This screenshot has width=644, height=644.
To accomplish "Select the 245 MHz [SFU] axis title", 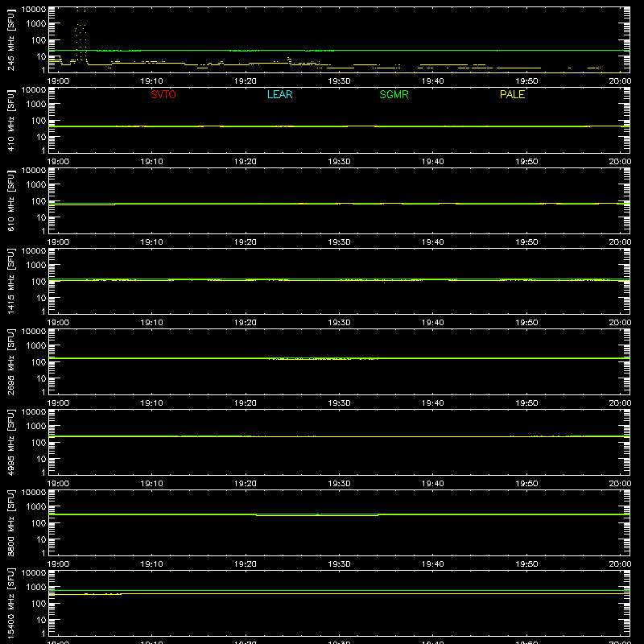I will point(10,39).
